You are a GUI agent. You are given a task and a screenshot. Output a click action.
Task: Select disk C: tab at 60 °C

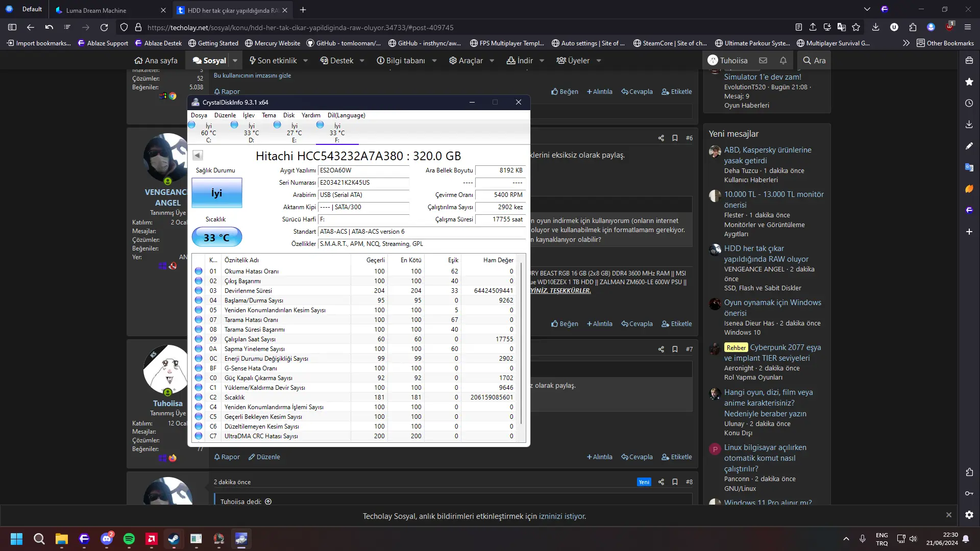[x=209, y=133]
